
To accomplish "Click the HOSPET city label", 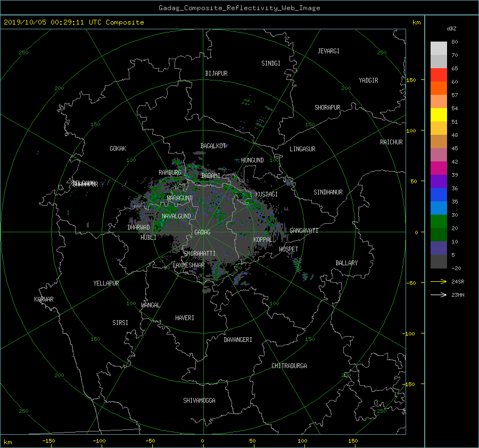I will (288, 249).
